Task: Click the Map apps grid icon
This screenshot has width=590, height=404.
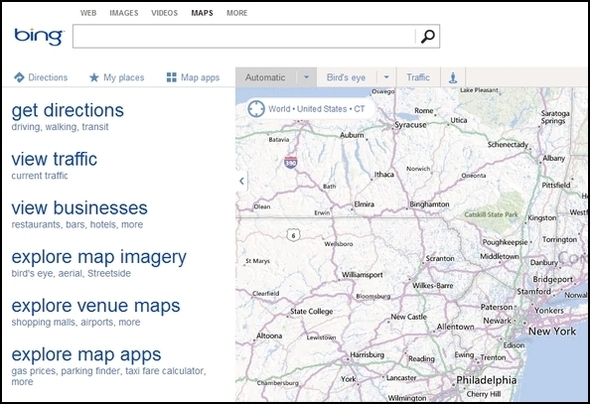Action: (172, 77)
